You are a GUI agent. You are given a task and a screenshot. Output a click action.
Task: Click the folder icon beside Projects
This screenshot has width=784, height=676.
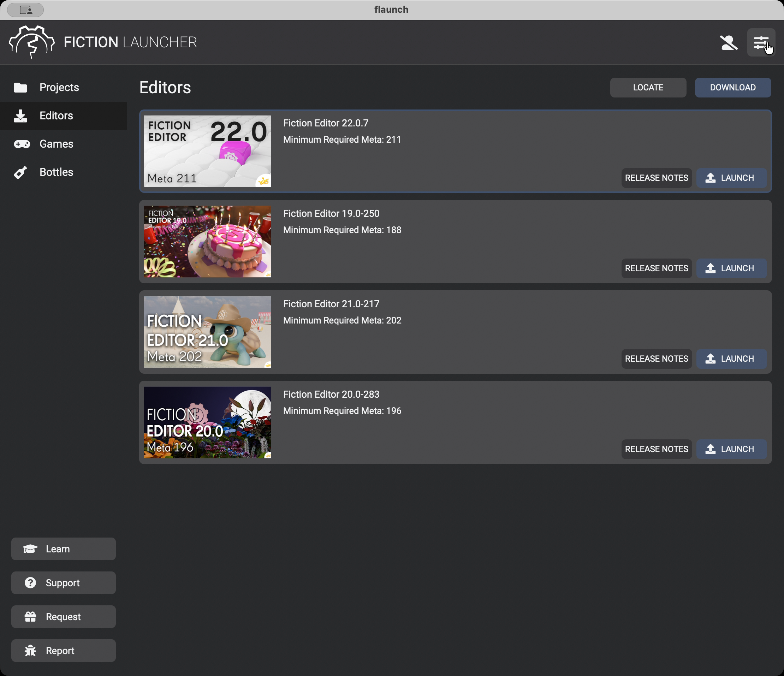(x=20, y=88)
